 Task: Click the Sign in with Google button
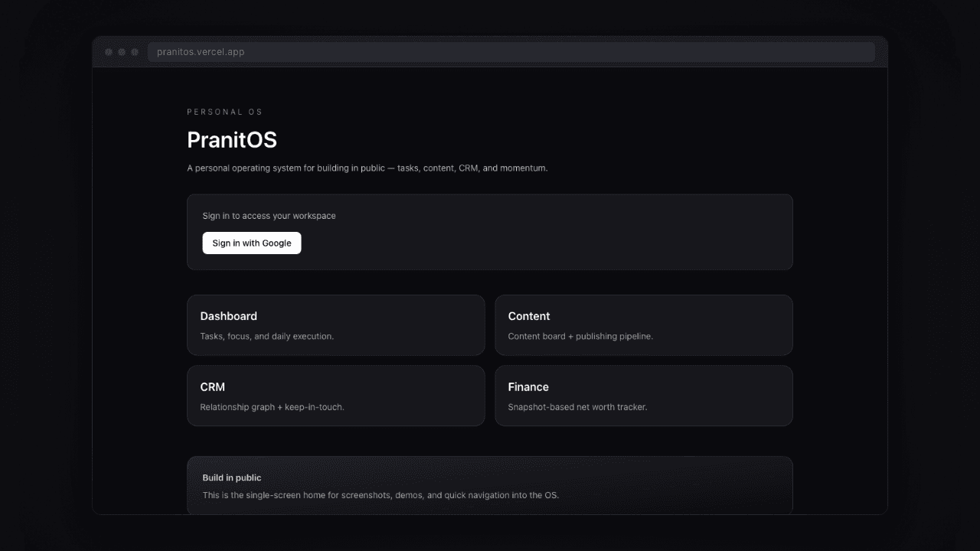click(251, 243)
